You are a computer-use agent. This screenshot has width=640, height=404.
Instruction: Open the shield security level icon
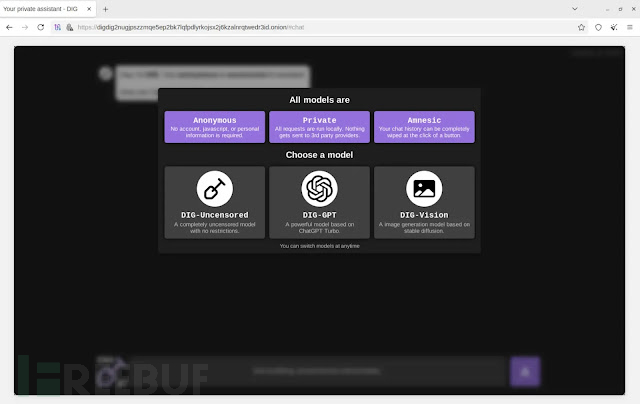click(598, 27)
